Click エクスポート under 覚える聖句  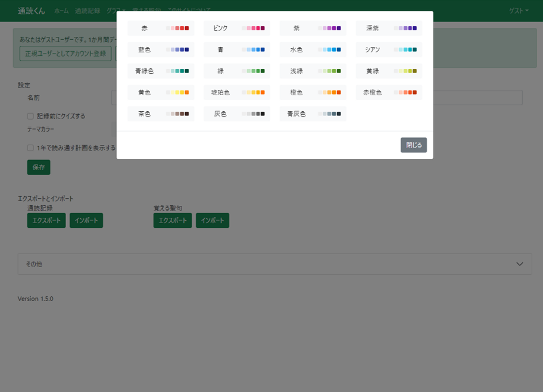coord(173,221)
